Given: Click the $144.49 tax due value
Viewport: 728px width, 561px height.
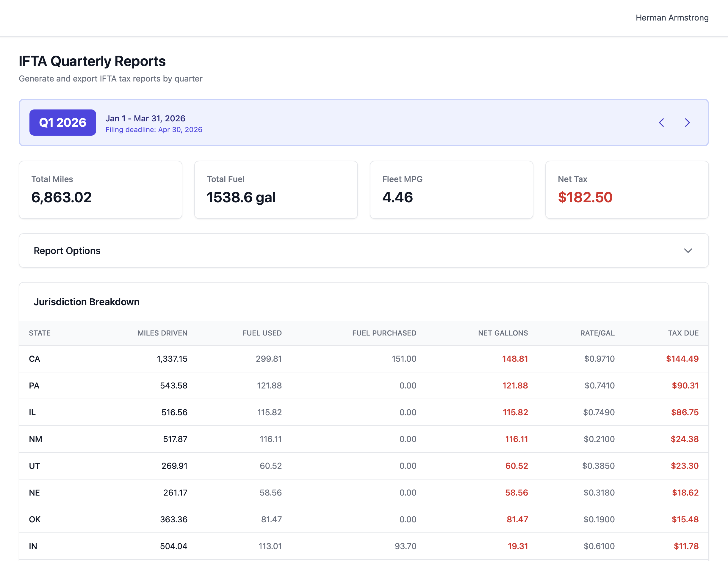Looking at the screenshot, I should (x=682, y=359).
